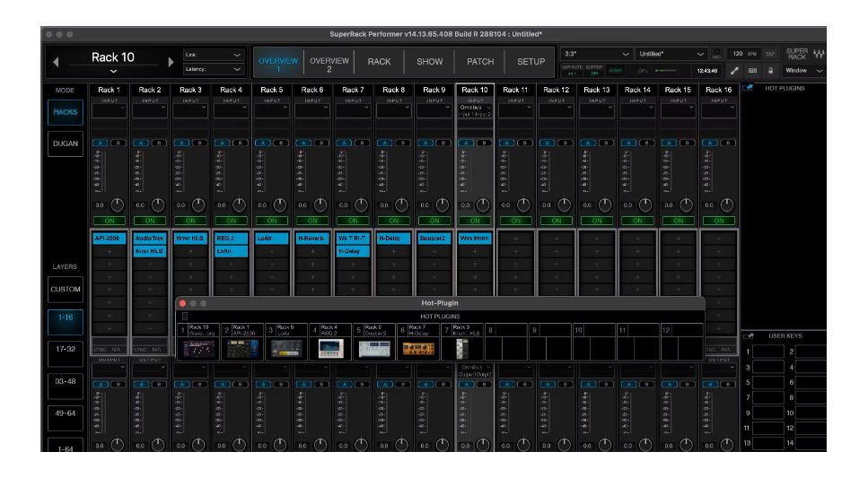Open the AudioTrack plugin in Rack 2
Viewport: 868px width, 478px height.
point(150,239)
